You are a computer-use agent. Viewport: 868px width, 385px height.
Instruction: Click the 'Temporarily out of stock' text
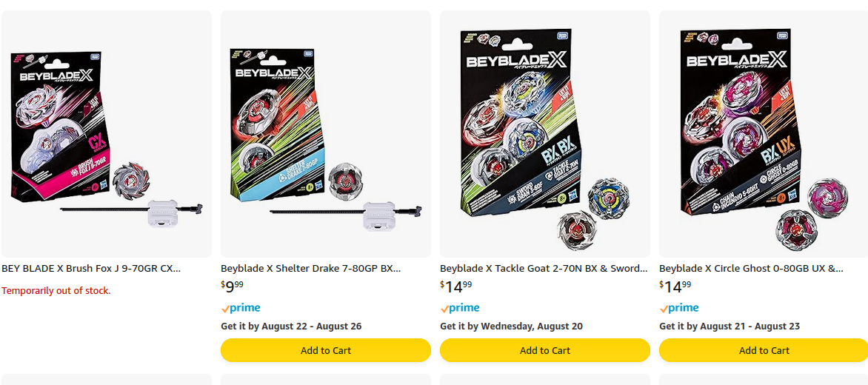click(56, 291)
